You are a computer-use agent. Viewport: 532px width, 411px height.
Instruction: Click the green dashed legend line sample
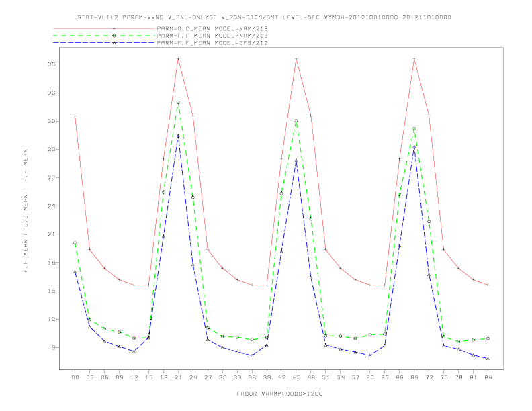(104, 36)
